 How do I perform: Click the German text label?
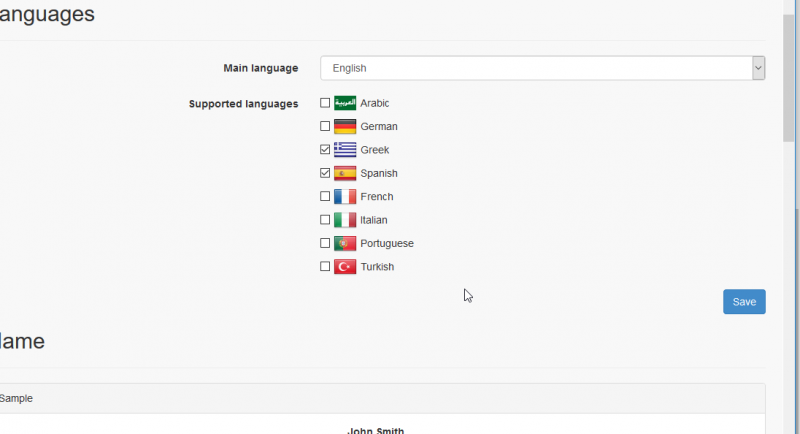tap(379, 127)
